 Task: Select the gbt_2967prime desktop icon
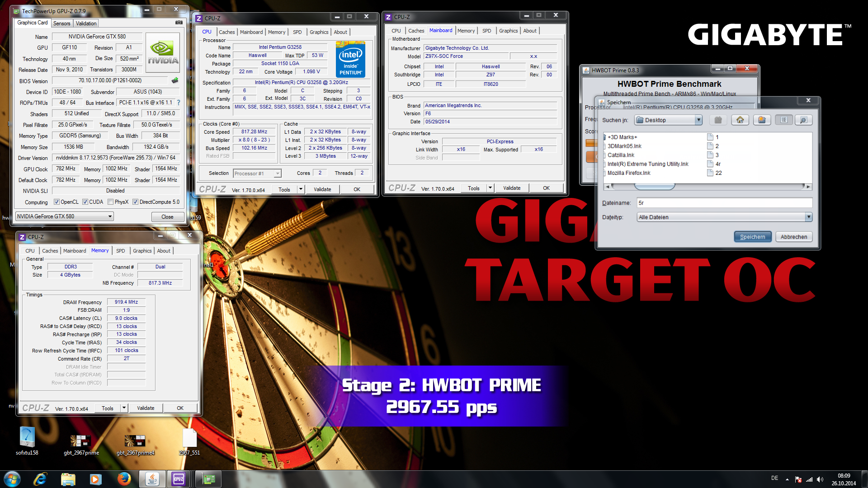81,445
